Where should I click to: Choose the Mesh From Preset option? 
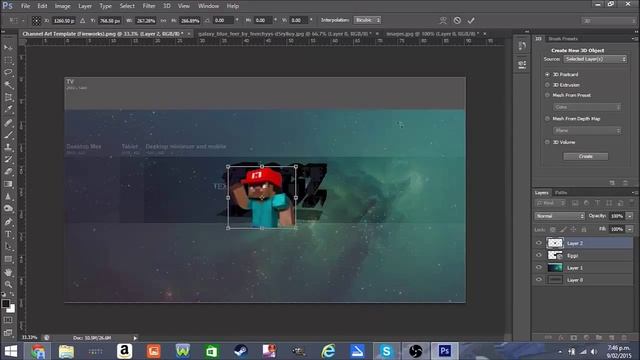[x=547, y=95]
